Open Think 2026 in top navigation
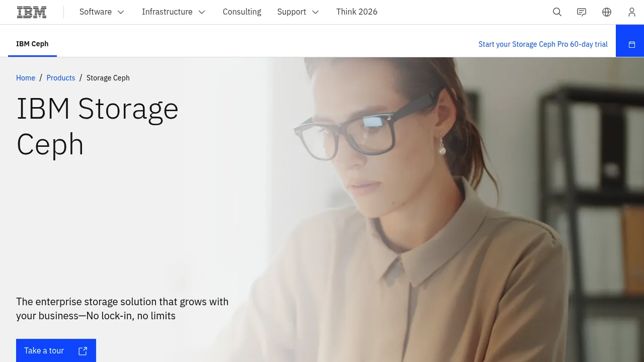 click(x=357, y=12)
